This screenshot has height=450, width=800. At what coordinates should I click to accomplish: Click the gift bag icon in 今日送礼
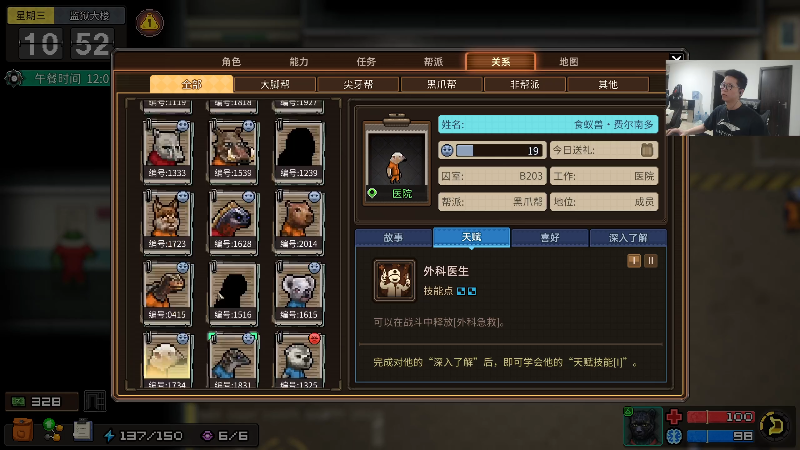click(x=647, y=150)
